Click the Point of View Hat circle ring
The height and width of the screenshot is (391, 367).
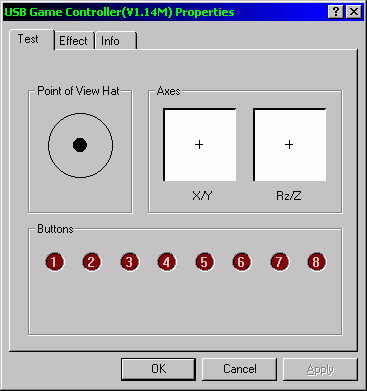pyautogui.click(x=80, y=114)
